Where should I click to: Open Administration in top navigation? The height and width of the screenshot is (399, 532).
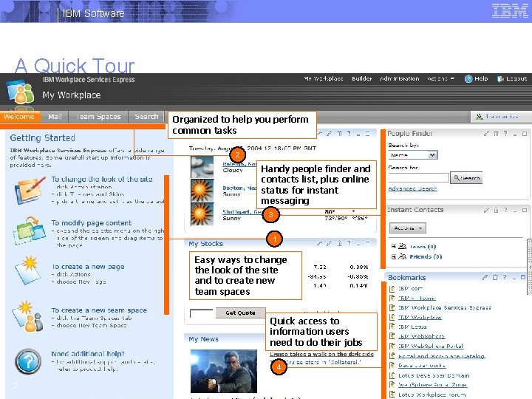point(399,78)
